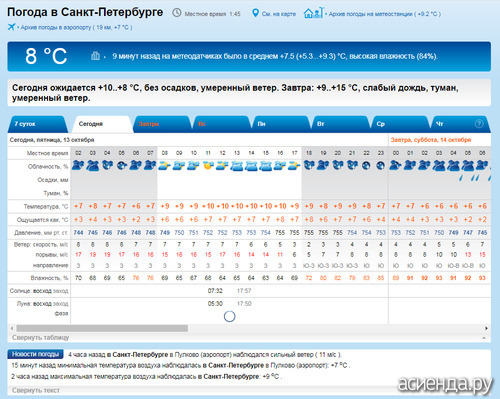Click 'Пулково (аэропорт)' in the strong wind news line
This screenshot has width=500, height=399.
[x=202, y=354]
